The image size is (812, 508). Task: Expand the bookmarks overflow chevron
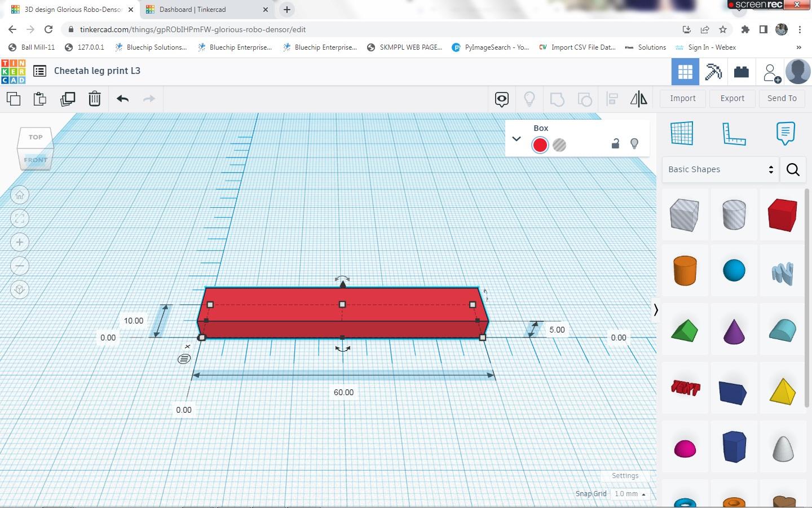tap(799, 47)
